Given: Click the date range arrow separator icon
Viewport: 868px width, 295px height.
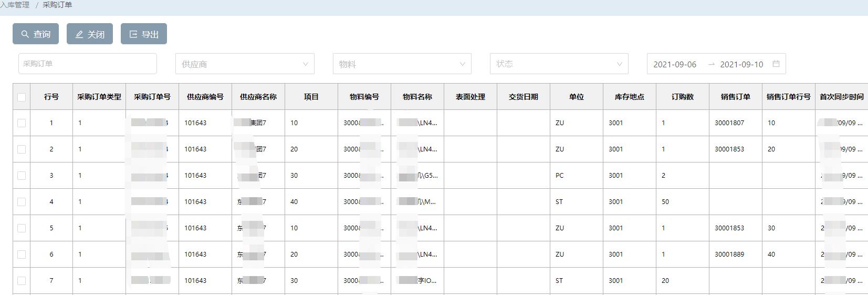Looking at the screenshot, I should (711, 64).
